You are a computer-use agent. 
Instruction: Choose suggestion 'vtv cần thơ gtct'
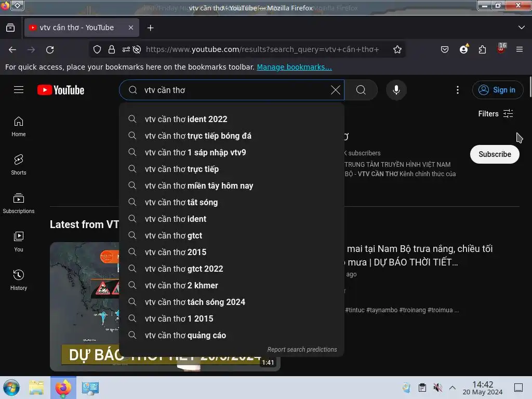(x=232, y=235)
